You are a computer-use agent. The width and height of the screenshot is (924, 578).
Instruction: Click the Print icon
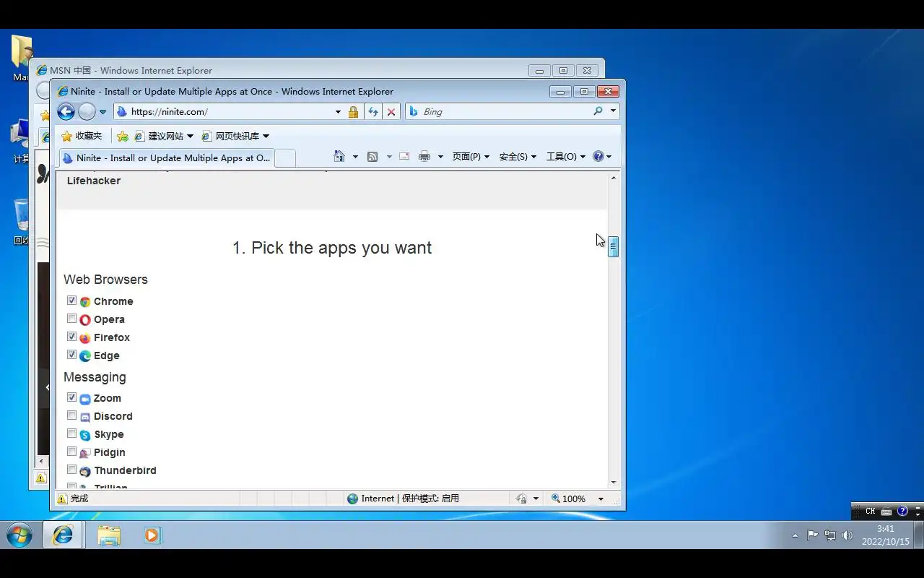coord(424,156)
